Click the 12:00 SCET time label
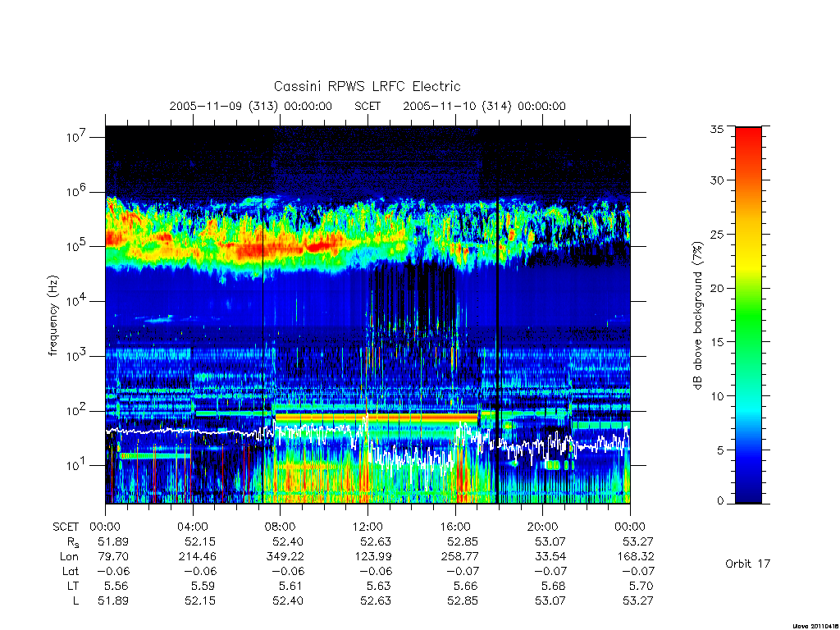Viewport: 840px width, 630px height. coord(367,527)
